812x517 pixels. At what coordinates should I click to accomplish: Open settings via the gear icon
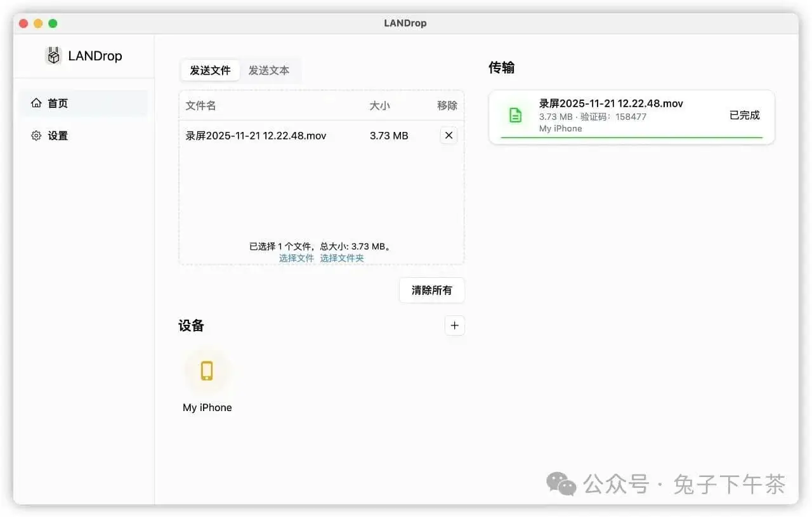click(x=36, y=135)
